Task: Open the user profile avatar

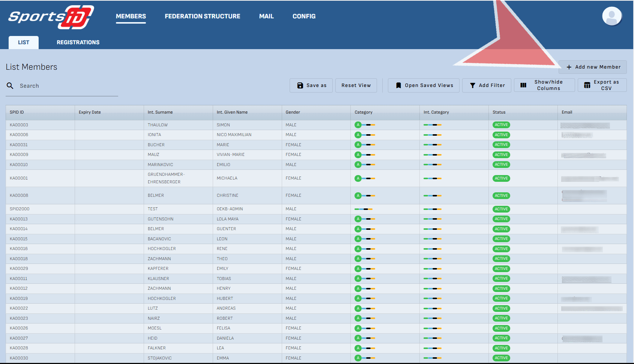Action: click(x=611, y=16)
